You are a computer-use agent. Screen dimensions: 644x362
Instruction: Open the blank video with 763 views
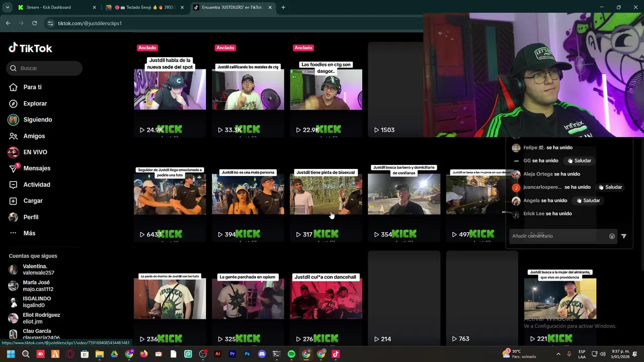482,299
